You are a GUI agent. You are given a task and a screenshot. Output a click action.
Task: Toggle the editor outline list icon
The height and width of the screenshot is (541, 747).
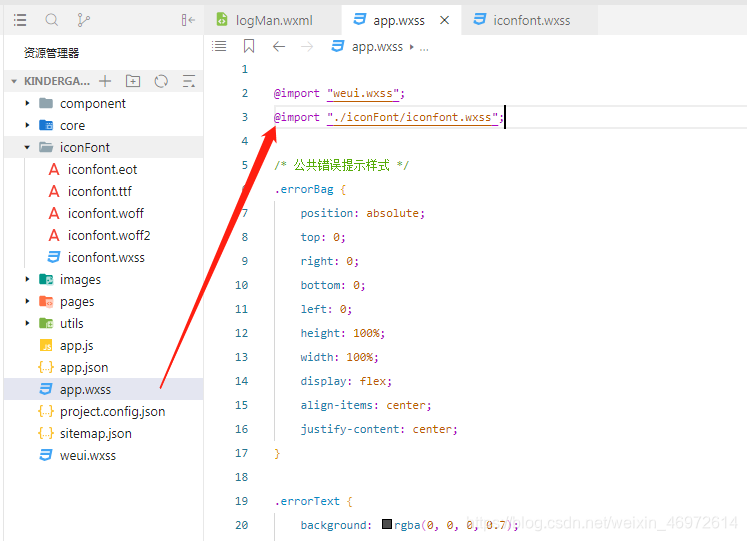pos(219,46)
